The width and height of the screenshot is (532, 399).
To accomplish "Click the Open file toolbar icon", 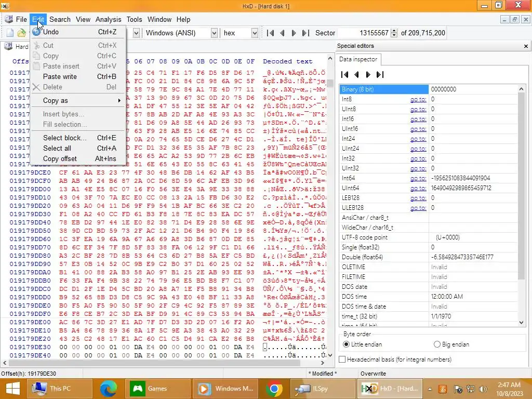I will pos(22,33).
